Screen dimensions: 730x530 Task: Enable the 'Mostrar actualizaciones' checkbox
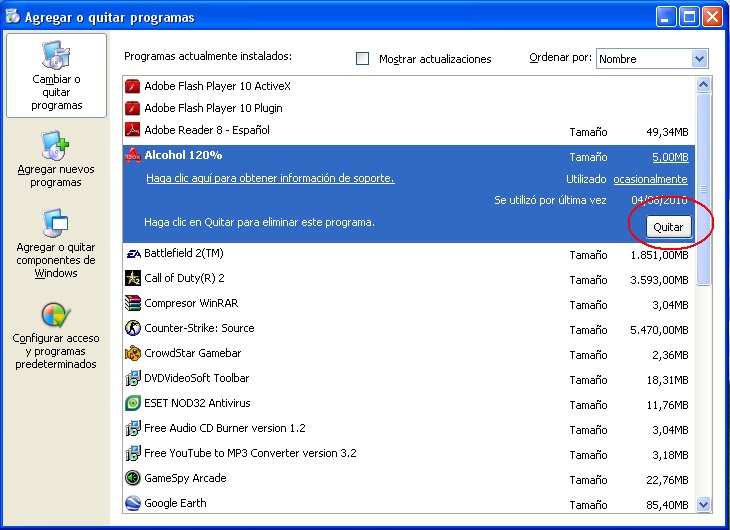(362, 59)
